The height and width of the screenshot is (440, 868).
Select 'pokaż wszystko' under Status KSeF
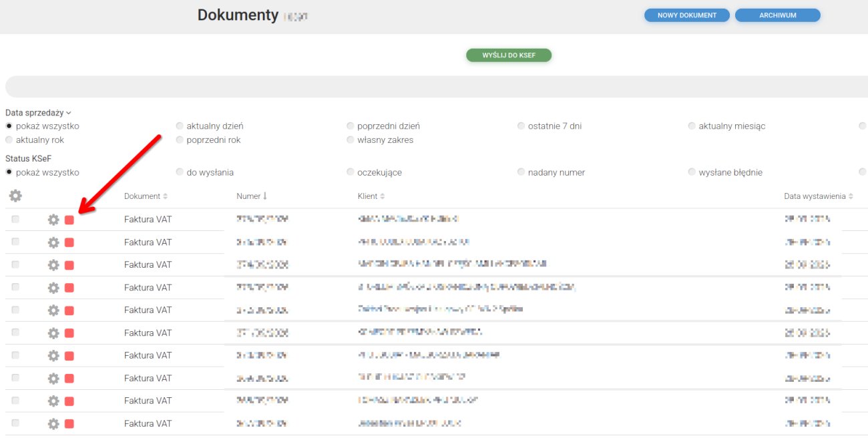[x=9, y=172]
